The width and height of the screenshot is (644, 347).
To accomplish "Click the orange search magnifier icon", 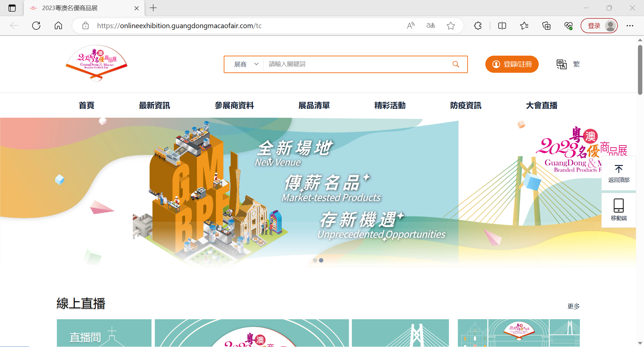I will [455, 64].
